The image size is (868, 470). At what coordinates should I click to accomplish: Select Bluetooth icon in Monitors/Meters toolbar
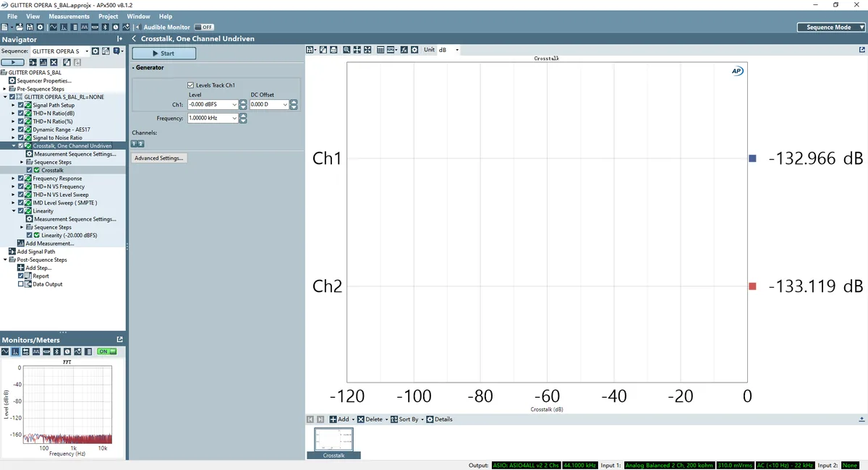[57, 351]
